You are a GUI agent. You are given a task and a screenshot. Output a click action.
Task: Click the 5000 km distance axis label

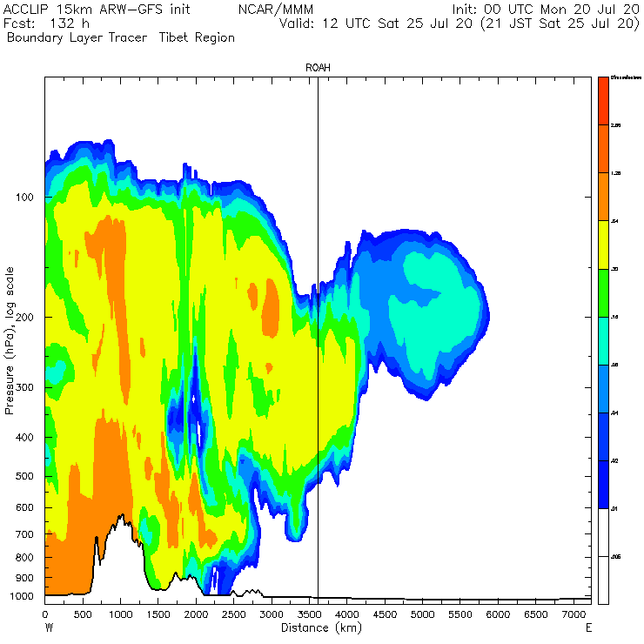coord(423,614)
